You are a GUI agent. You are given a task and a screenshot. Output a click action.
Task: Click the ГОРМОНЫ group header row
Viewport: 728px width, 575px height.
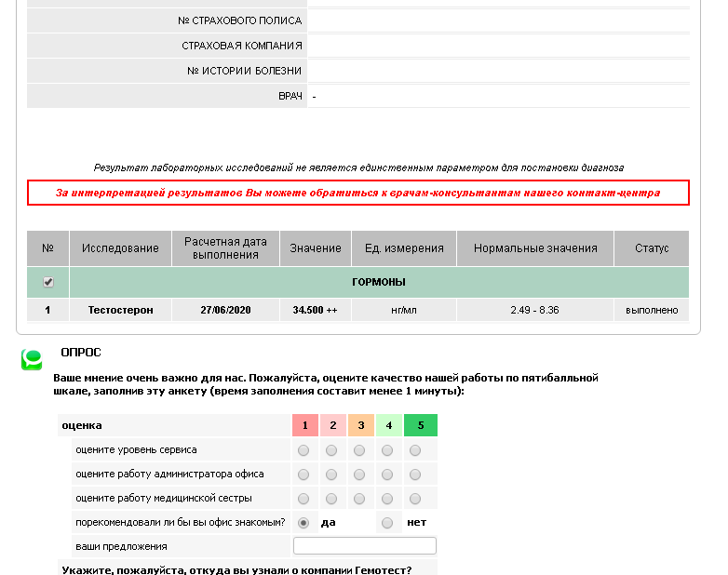pos(378,282)
